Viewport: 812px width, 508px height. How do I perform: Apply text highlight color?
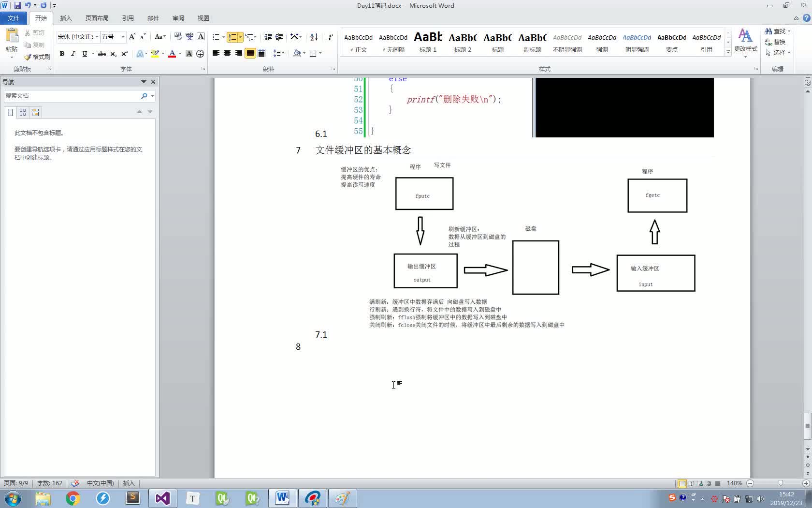pyautogui.click(x=155, y=54)
